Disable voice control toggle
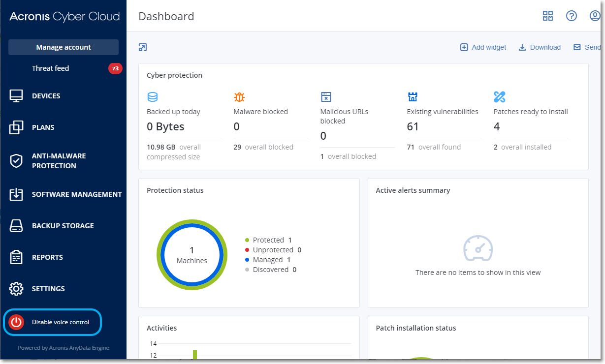 61,322
